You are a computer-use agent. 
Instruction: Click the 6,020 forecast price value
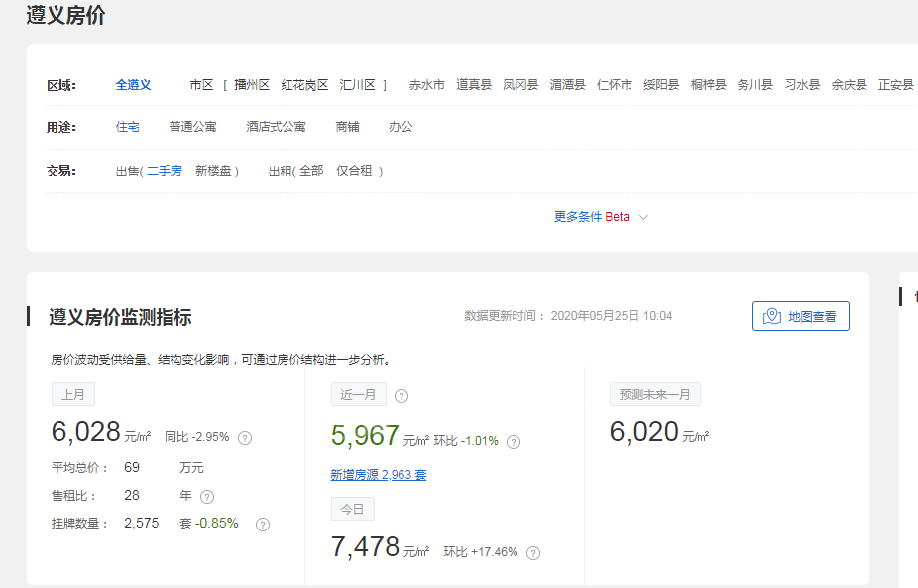point(644,432)
